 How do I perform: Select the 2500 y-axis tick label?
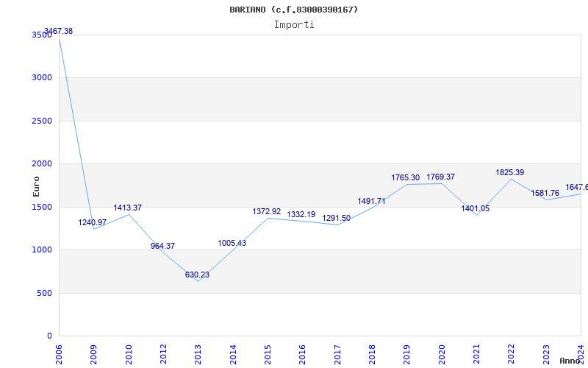pyautogui.click(x=42, y=121)
